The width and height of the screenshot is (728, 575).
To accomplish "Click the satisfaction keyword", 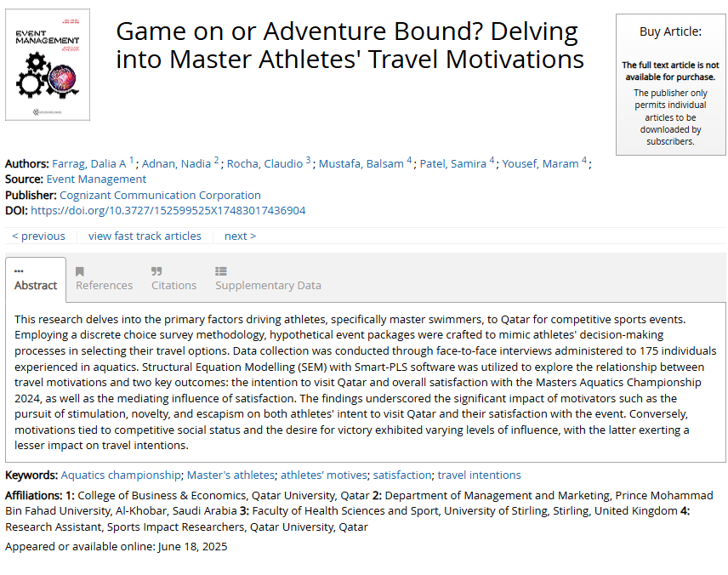I will (401, 475).
